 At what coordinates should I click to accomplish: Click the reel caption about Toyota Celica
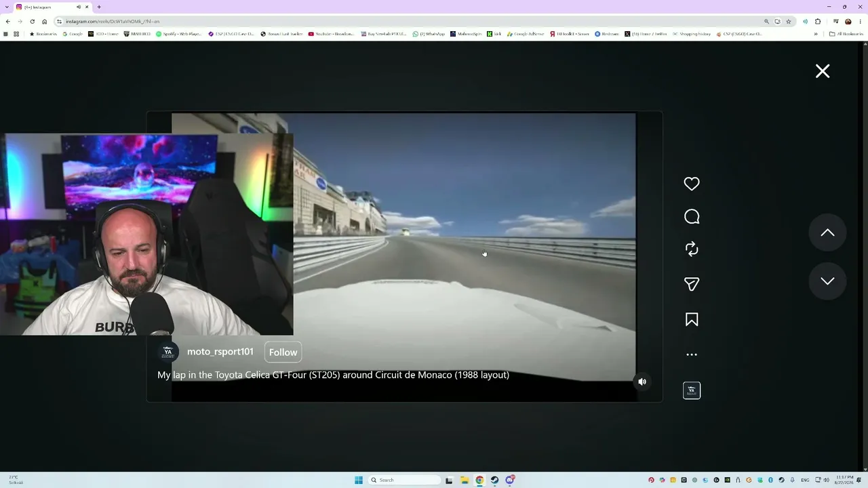(x=333, y=375)
